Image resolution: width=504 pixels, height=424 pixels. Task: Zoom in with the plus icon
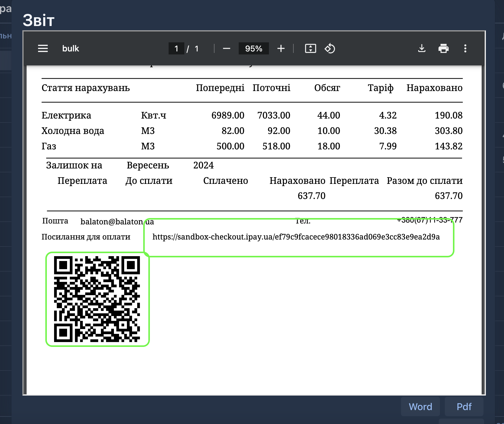pyautogui.click(x=281, y=48)
